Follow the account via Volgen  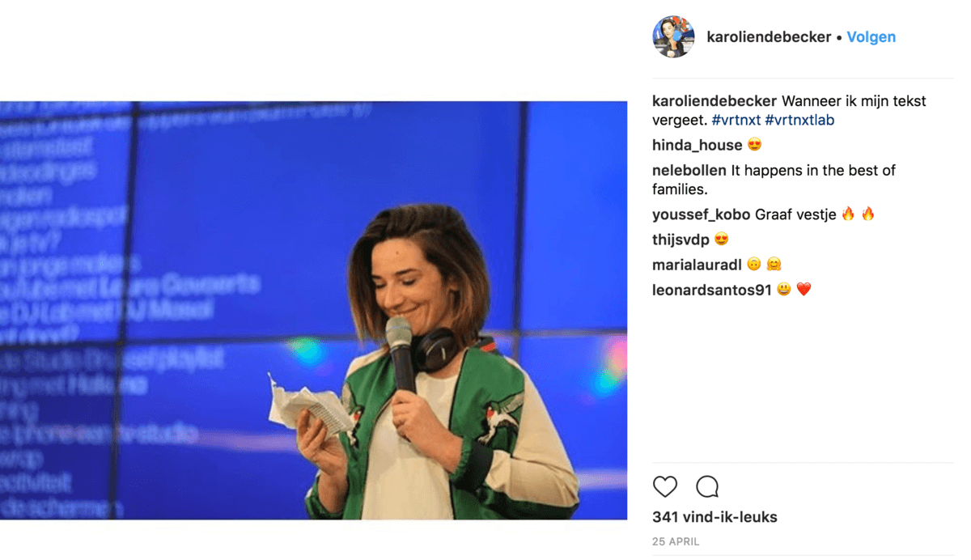(871, 37)
